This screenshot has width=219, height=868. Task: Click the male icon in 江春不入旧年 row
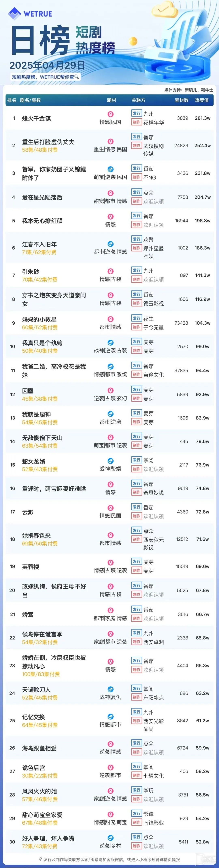110,244
